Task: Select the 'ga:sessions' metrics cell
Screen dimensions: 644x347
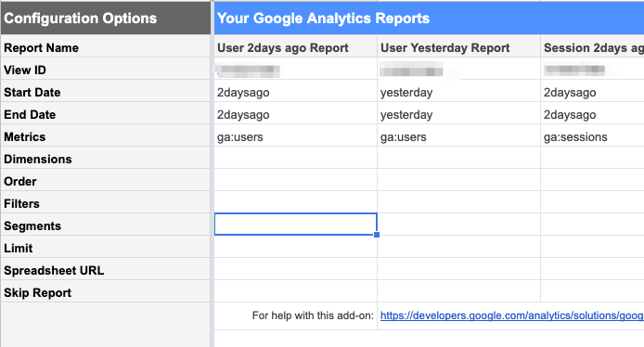Action: point(592,136)
